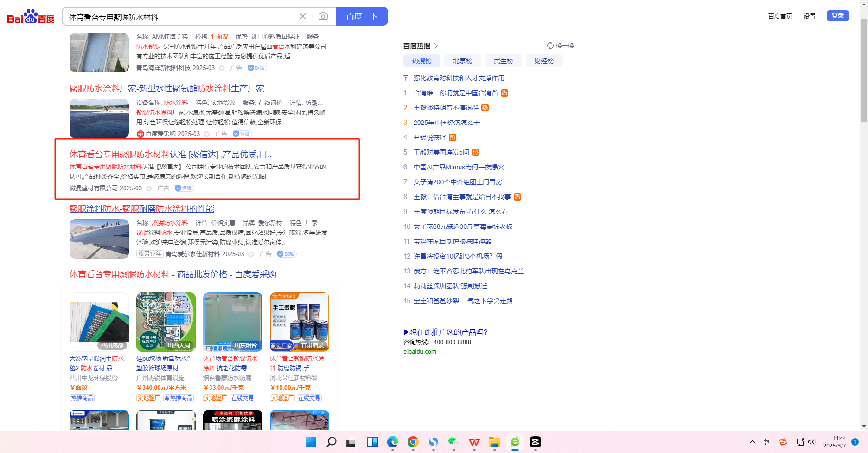Click the 保障 badge beside 百度爱采购 2025-03
868x453 pixels.
[242, 134]
